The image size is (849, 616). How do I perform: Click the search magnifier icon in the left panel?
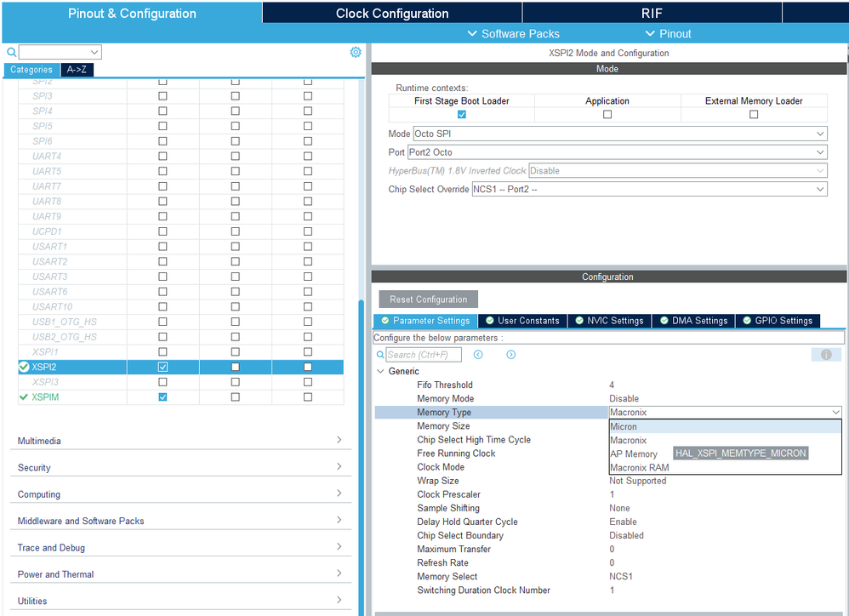point(11,53)
